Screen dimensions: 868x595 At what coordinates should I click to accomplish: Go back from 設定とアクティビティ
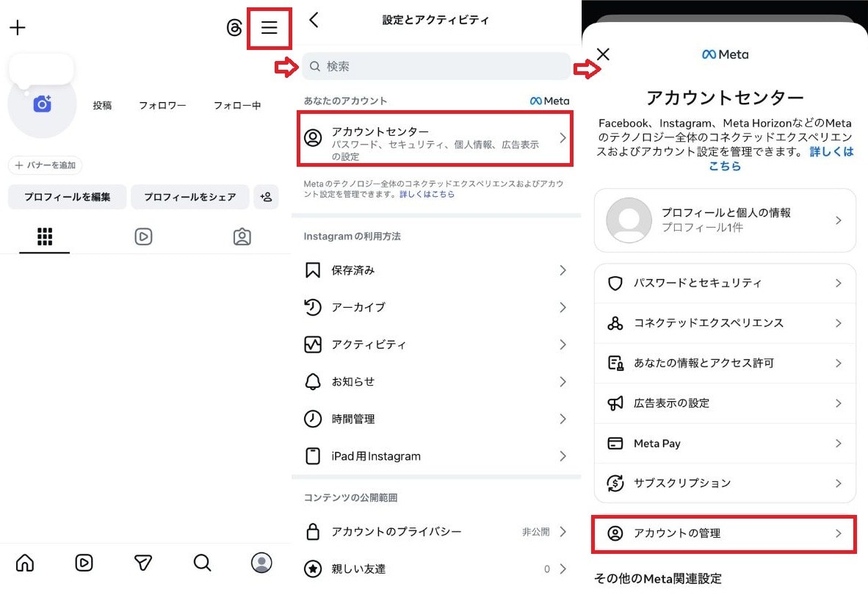click(x=314, y=20)
